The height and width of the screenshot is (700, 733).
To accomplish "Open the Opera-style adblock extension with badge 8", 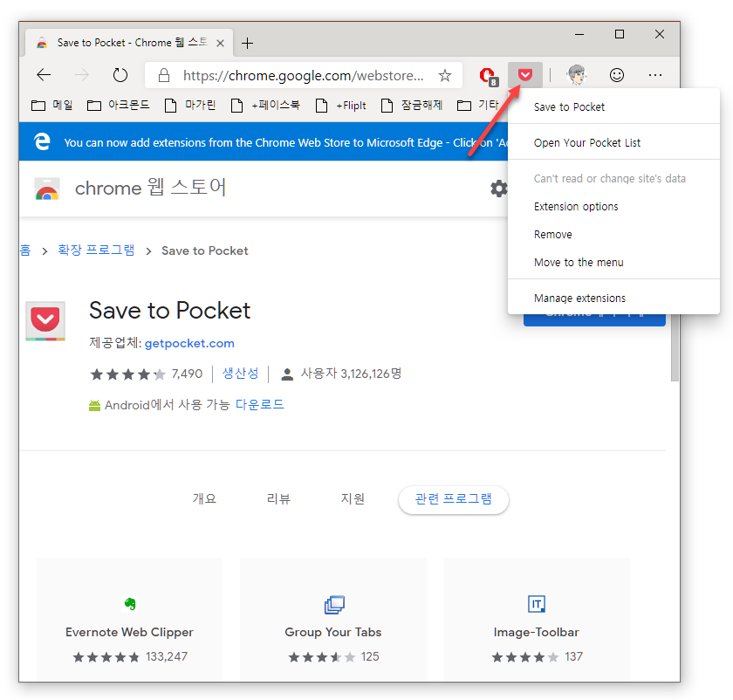I will tap(489, 76).
